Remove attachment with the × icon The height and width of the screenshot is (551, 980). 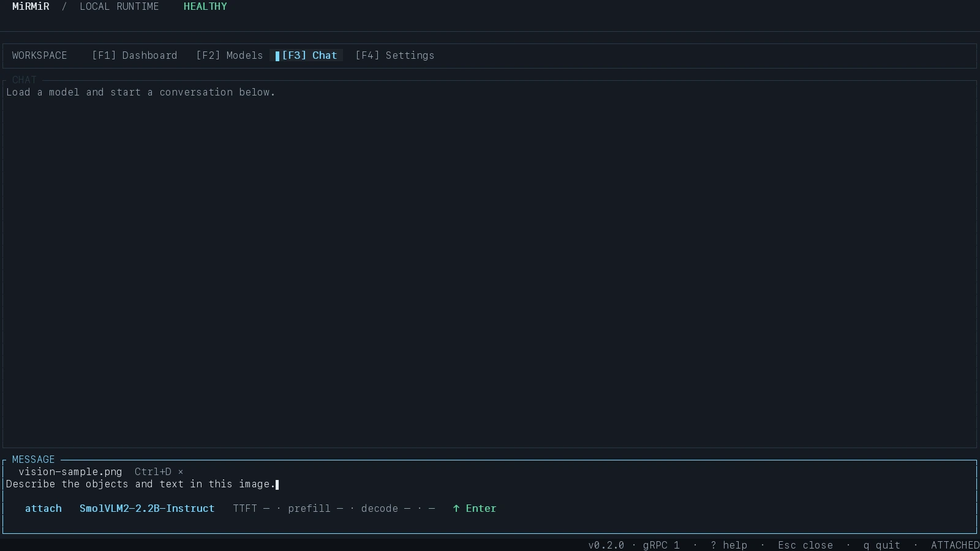coord(181,472)
